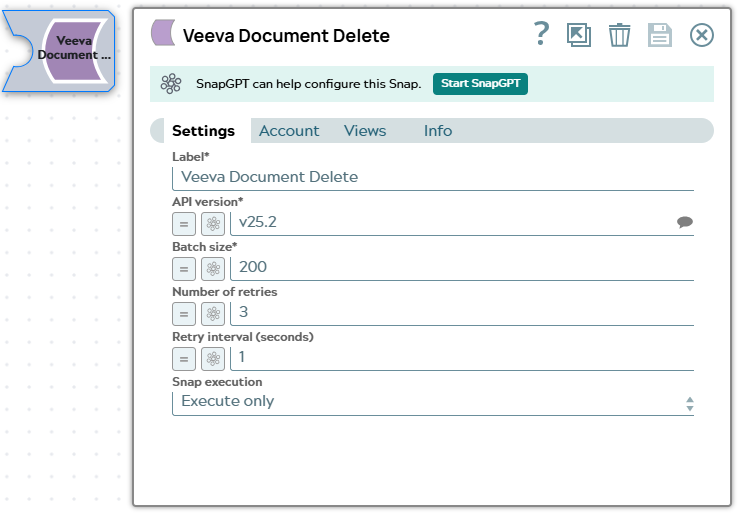Viewport: 738px width, 517px height.
Task: Edit the API version field v25.2
Action: pyautogui.click(x=462, y=222)
